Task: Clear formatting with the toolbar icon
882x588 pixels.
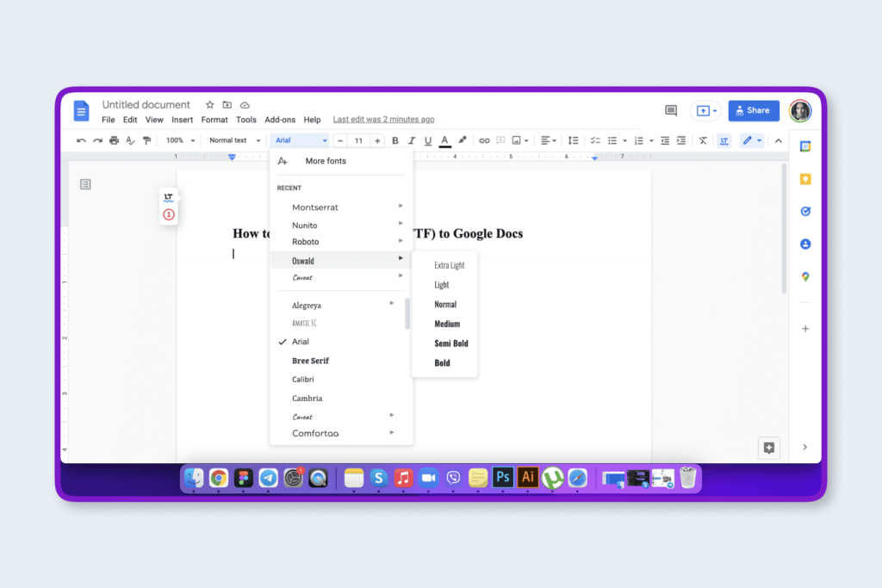Action: click(x=704, y=140)
